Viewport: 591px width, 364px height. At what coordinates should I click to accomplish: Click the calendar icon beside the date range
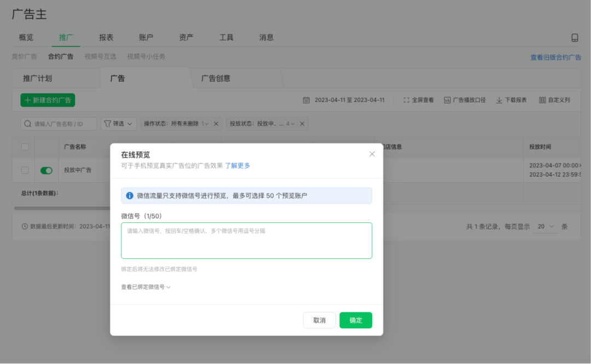tap(306, 100)
